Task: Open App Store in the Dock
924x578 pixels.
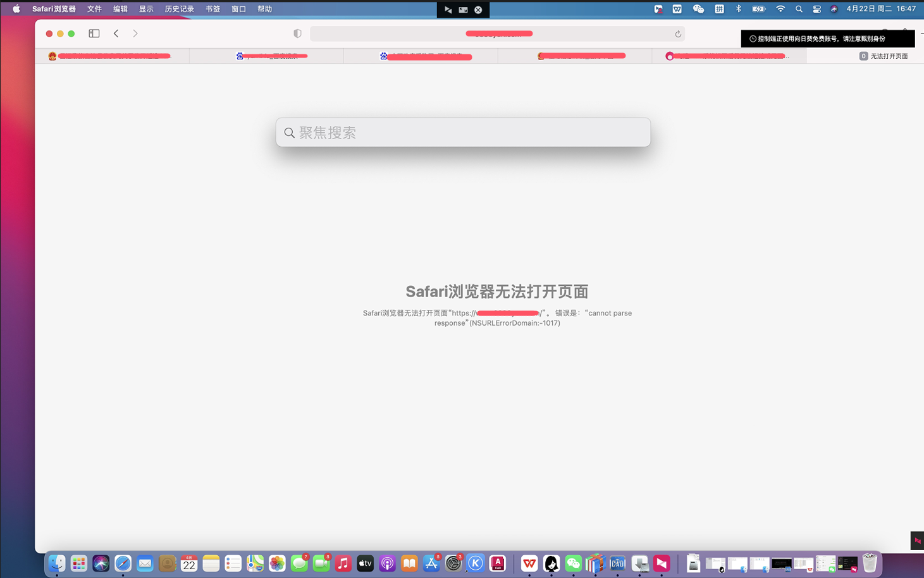Action: [431, 563]
